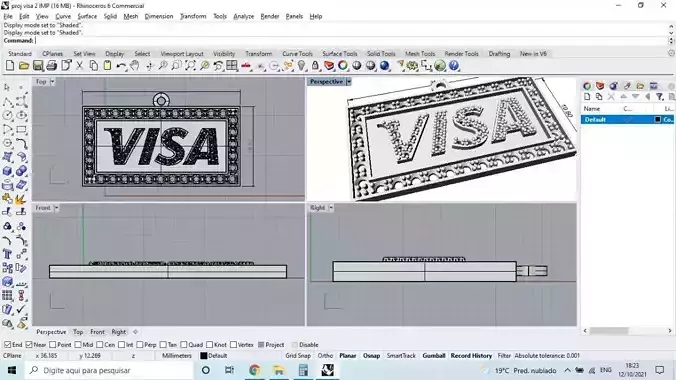
Task: Print the document using the printer icon
Action: click(x=52, y=66)
